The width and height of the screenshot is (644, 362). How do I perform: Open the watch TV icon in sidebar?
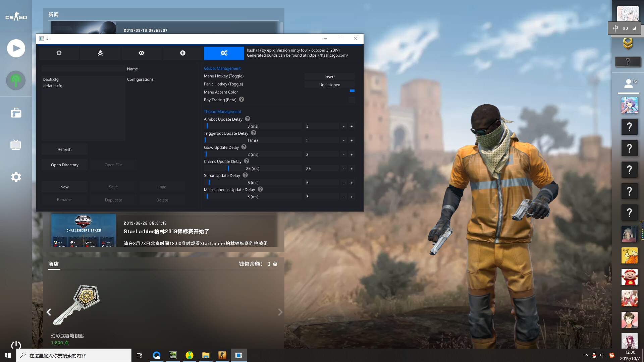coord(16,145)
